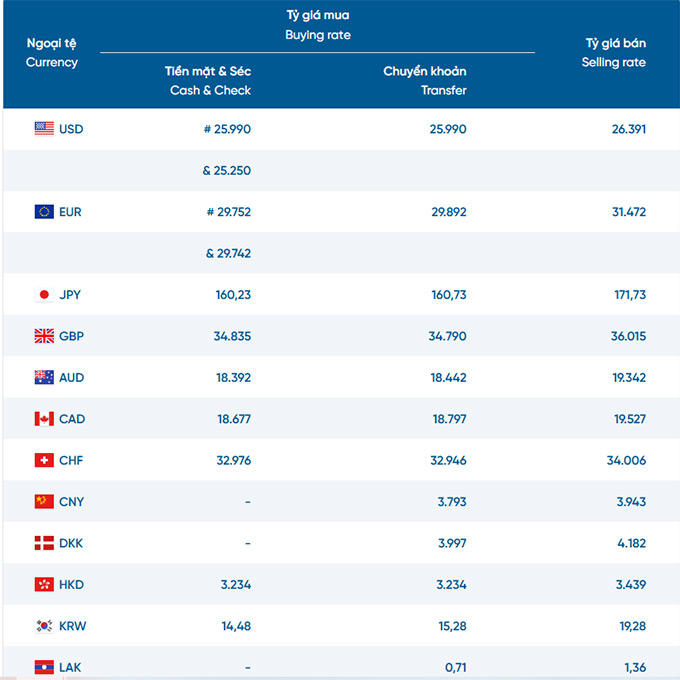Click the GBP currency code label

coord(71,336)
